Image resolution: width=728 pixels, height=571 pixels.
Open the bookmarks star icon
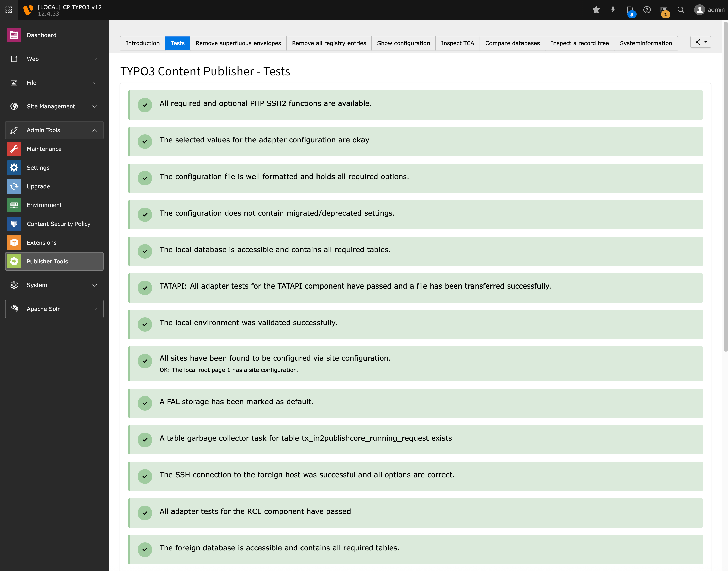[596, 10]
